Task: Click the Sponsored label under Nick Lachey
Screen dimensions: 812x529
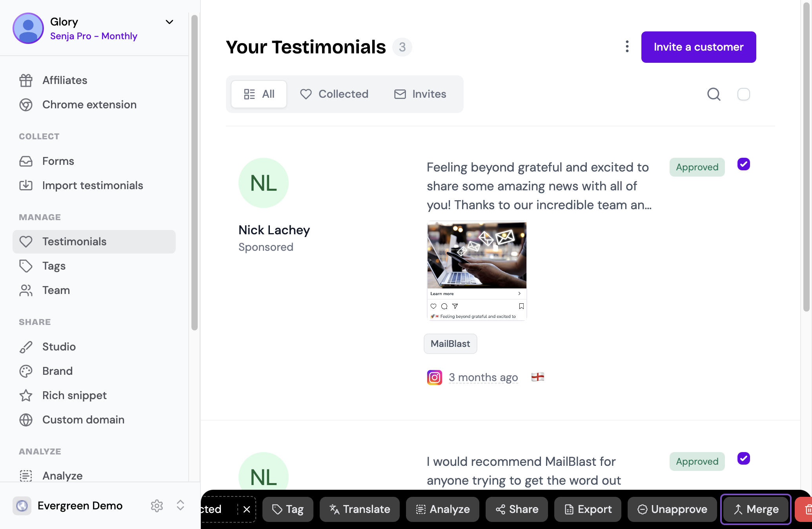Action: pyautogui.click(x=266, y=247)
